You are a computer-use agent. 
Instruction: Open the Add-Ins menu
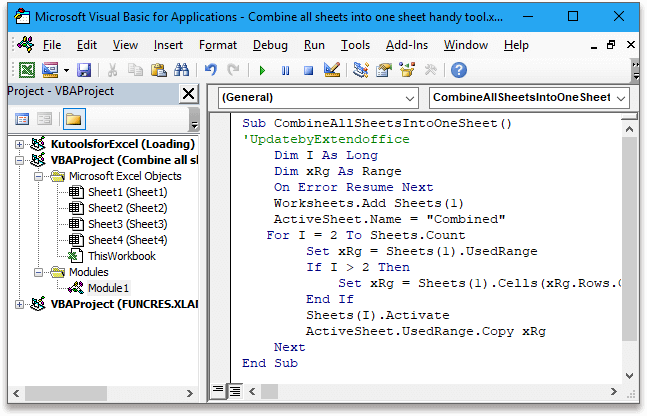407,45
